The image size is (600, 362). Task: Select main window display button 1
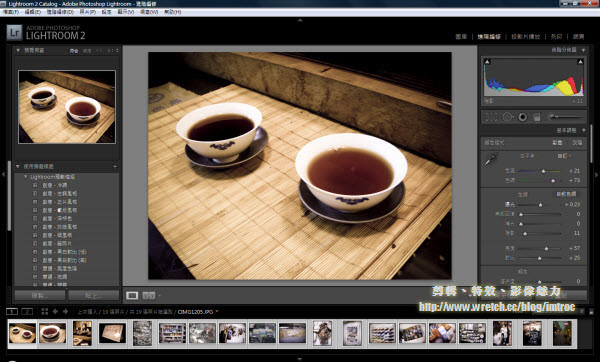point(12,311)
